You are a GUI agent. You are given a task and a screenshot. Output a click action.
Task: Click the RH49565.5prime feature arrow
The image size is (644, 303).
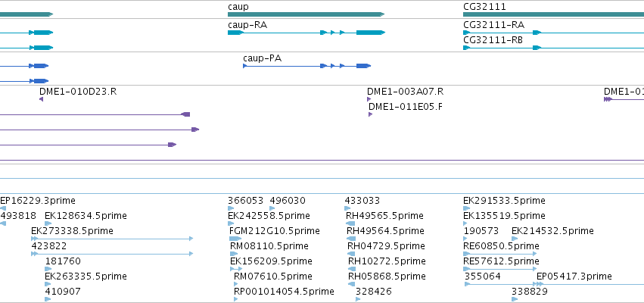pyautogui.click(x=350, y=223)
